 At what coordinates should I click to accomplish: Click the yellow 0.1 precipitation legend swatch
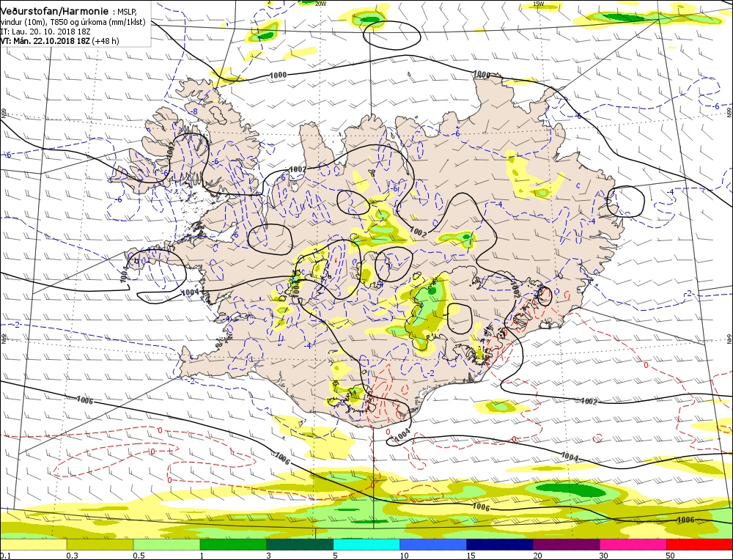[34, 545]
